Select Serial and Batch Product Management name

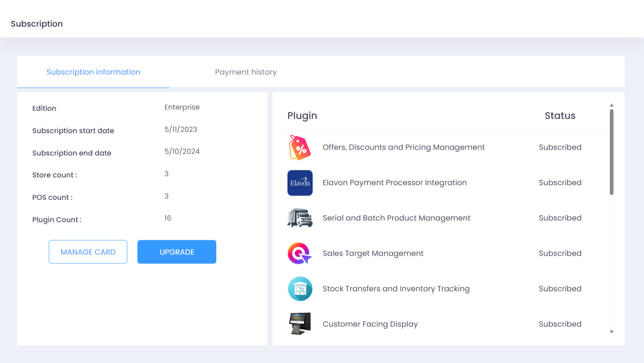coord(396,218)
